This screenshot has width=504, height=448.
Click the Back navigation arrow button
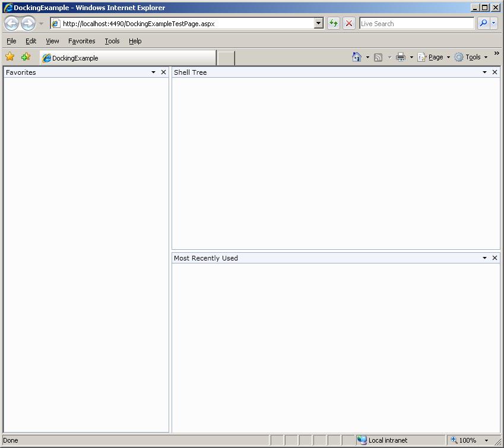[x=11, y=24]
